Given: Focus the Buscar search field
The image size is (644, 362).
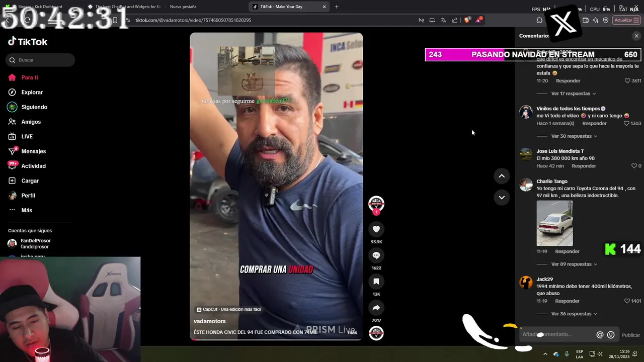Looking at the screenshot, I should (41, 60).
